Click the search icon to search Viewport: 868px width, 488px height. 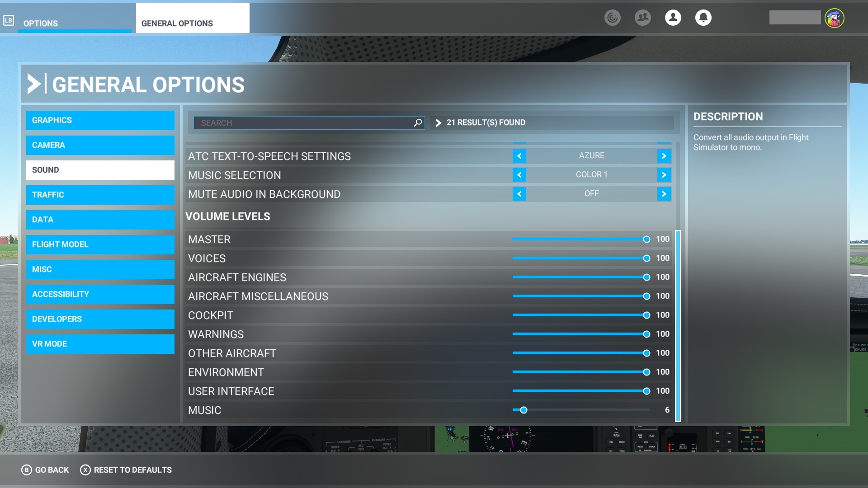point(417,123)
